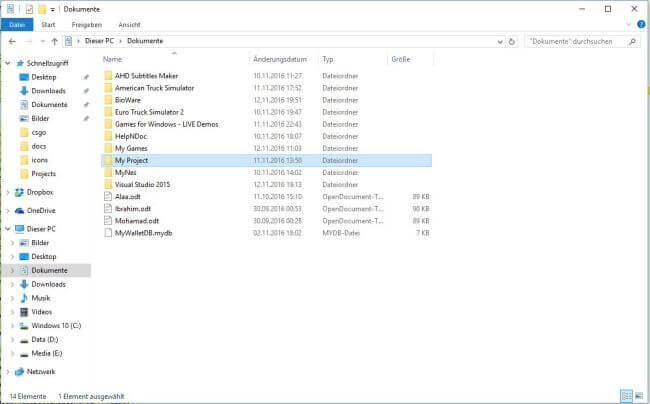The width and height of the screenshot is (650, 404).
Task: Open the Quick Access Toolbar customize dropdown
Action: pos(53,9)
